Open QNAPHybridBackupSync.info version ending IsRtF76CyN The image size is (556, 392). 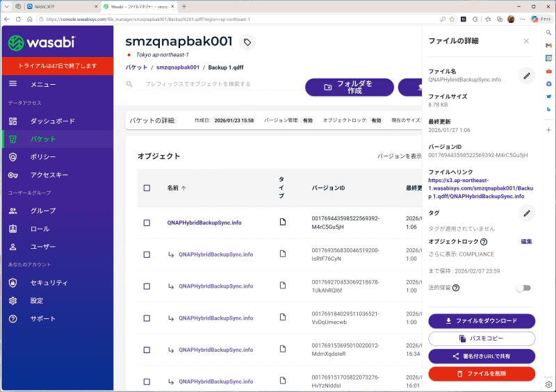point(215,254)
